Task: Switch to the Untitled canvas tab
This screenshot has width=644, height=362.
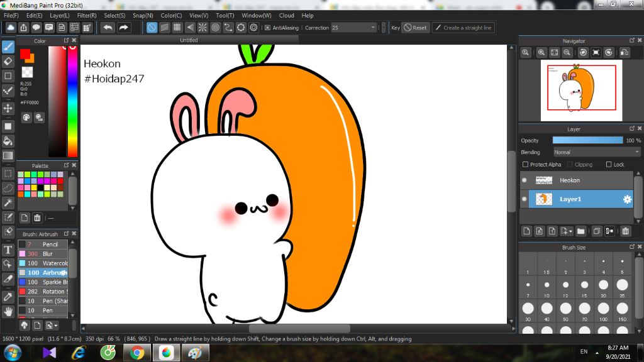Action: coord(189,40)
